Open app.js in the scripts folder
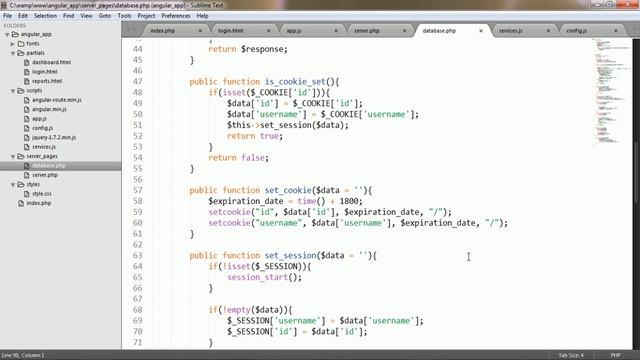This screenshot has width=640, height=360. 39,119
